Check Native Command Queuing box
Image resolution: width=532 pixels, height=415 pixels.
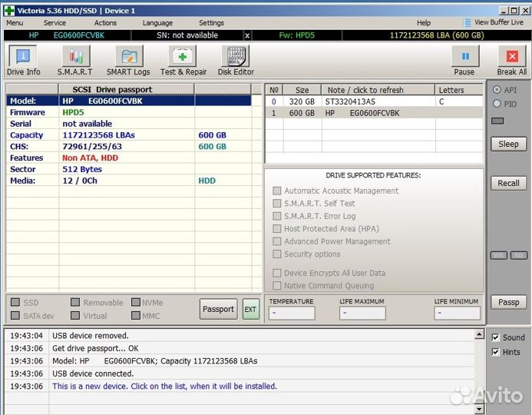click(x=277, y=285)
